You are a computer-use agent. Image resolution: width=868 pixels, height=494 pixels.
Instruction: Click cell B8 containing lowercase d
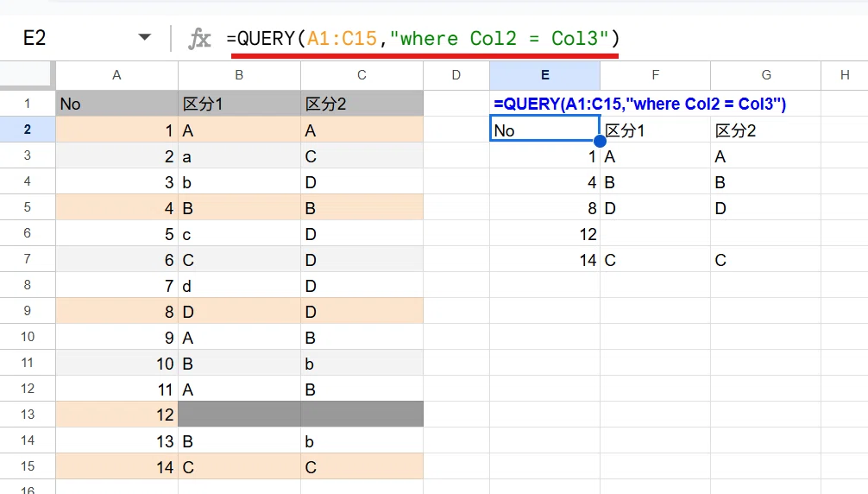[x=239, y=285]
